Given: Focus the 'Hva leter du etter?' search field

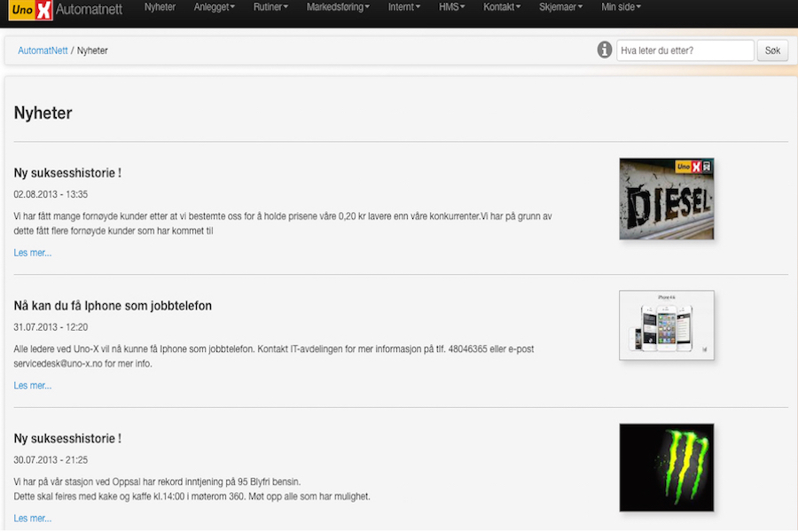Looking at the screenshot, I should pyautogui.click(x=685, y=51).
